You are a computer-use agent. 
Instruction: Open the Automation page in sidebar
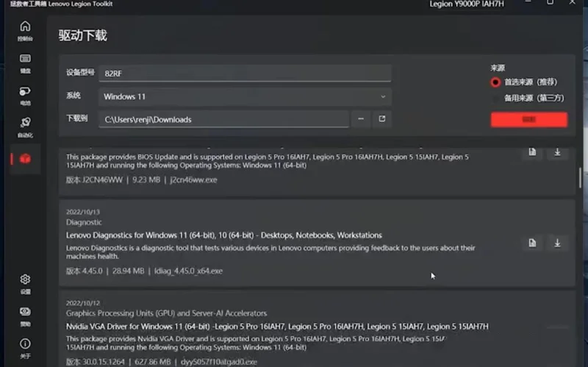[25, 127]
